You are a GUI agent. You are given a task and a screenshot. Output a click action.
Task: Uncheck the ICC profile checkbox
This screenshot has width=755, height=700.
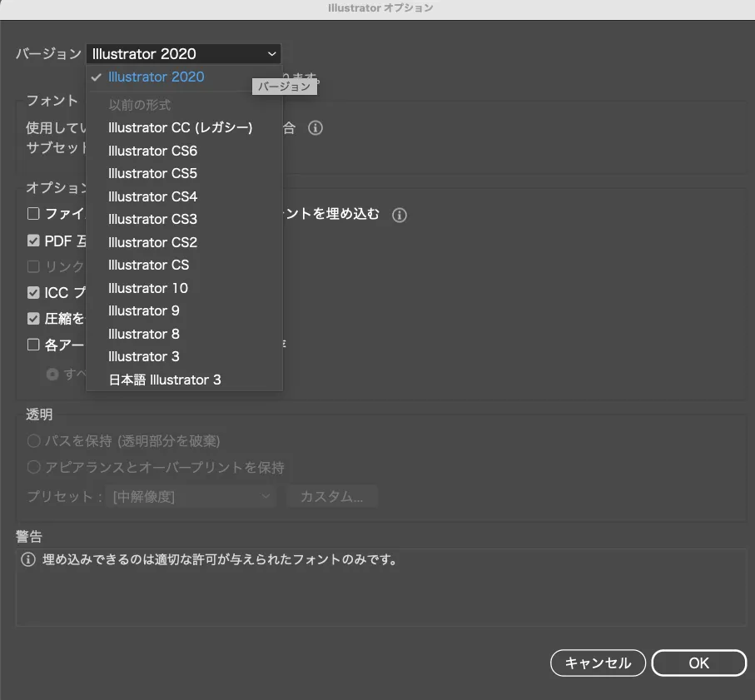tap(33, 292)
